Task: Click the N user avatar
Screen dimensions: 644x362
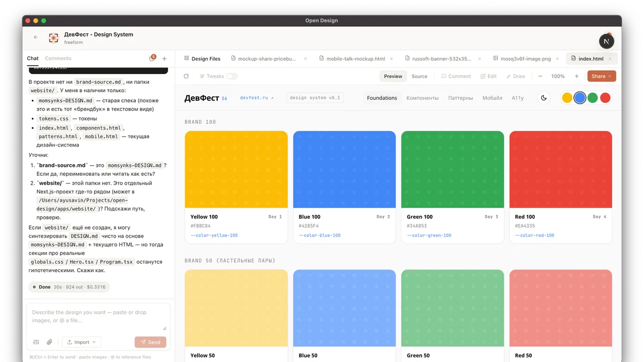Action: pyautogui.click(x=606, y=41)
